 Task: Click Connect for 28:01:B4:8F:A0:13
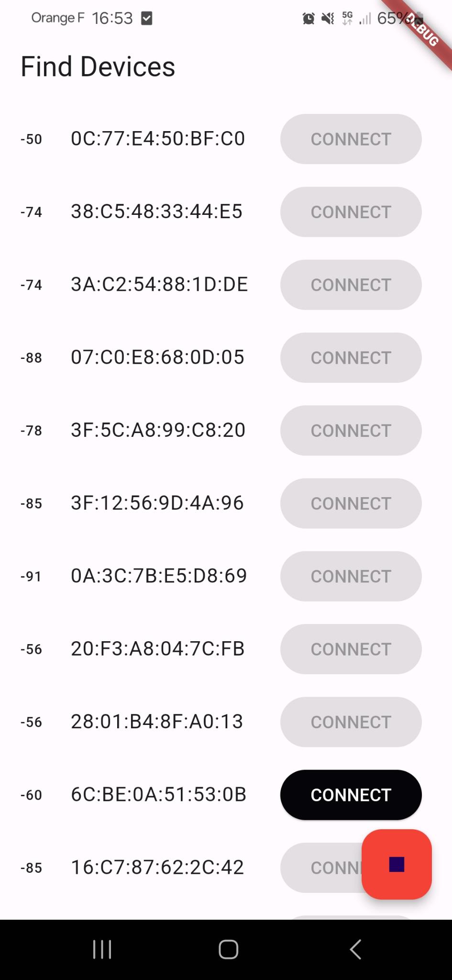[x=351, y=722]
